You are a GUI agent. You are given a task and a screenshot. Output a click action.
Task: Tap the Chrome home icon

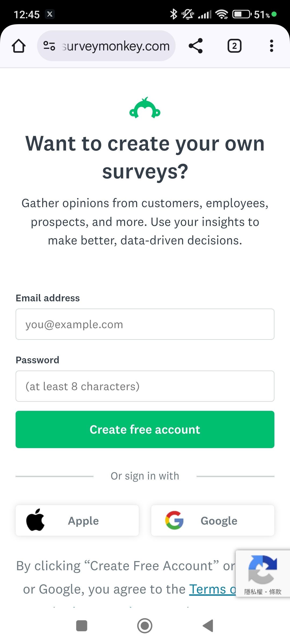(19, 46)
